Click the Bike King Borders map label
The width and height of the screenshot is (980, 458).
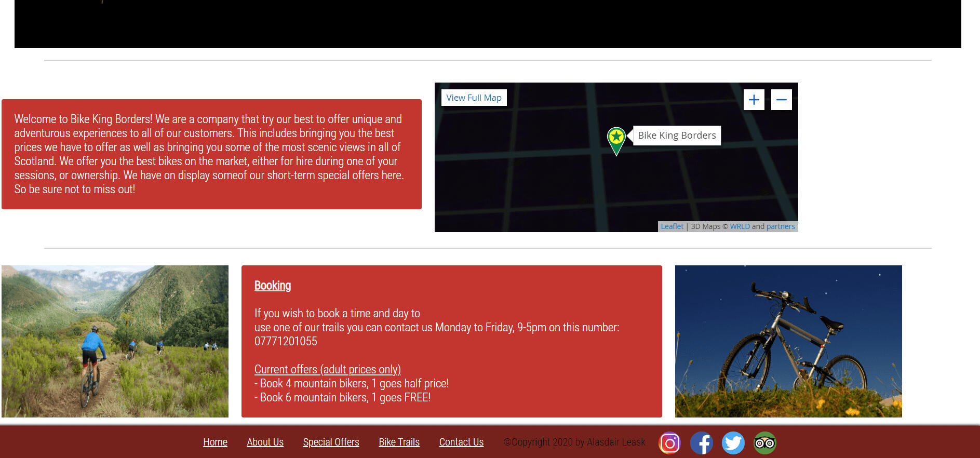click(x=676, y=136)
